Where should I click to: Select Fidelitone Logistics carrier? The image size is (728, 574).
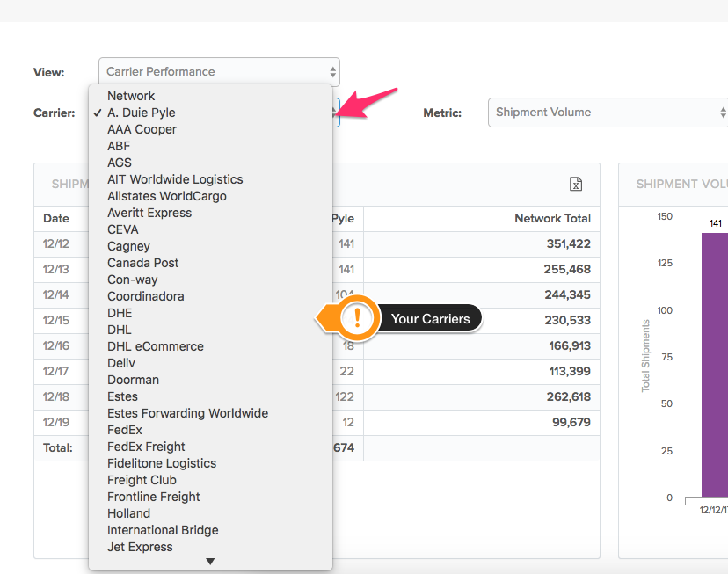click(x=210, y=463)
